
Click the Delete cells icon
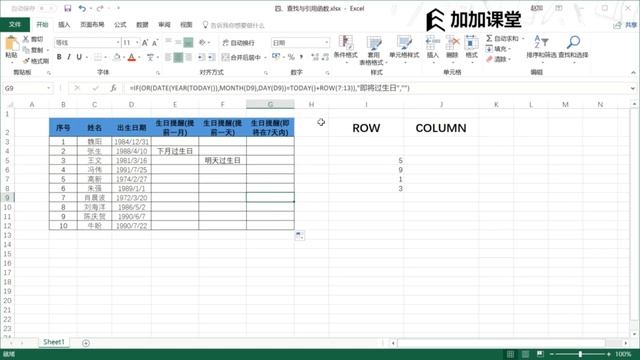[452, 42]
